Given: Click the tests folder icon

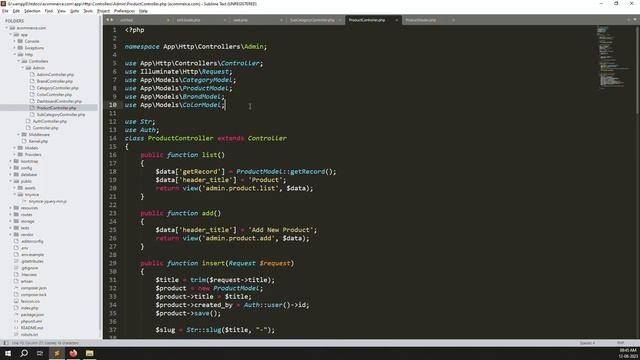Looking at the screenshot, I should tap(16, 228).
